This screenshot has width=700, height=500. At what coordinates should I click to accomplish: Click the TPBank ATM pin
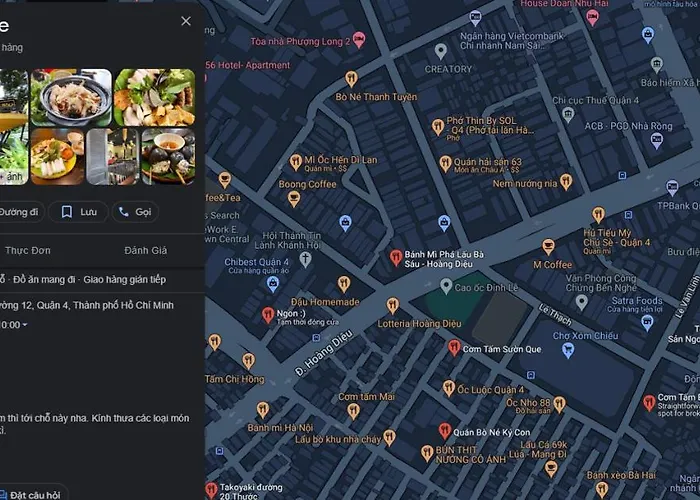(672, 188)
